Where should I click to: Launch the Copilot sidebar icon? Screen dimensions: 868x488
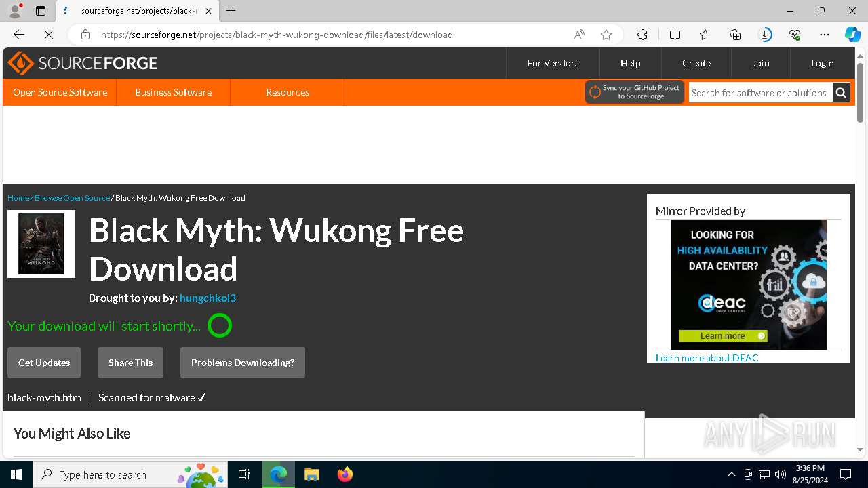tap(852, 35)
